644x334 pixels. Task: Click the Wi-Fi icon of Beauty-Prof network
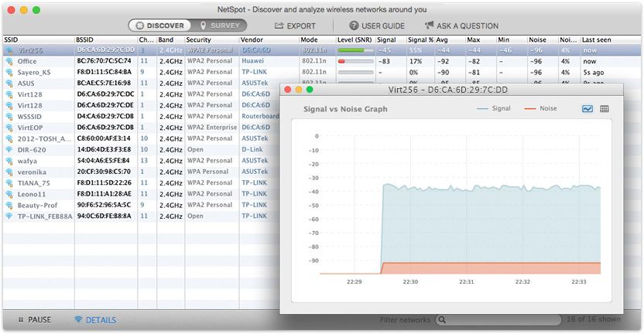[x=9, y=205]
